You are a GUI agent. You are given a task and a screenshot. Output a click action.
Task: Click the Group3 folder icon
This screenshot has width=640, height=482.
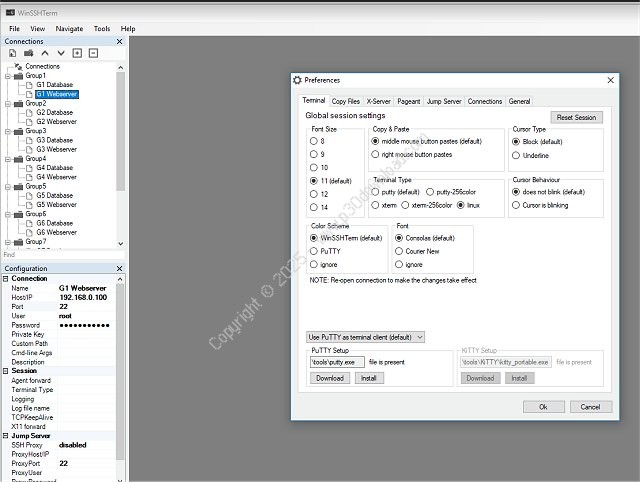[x=18, y=131]
